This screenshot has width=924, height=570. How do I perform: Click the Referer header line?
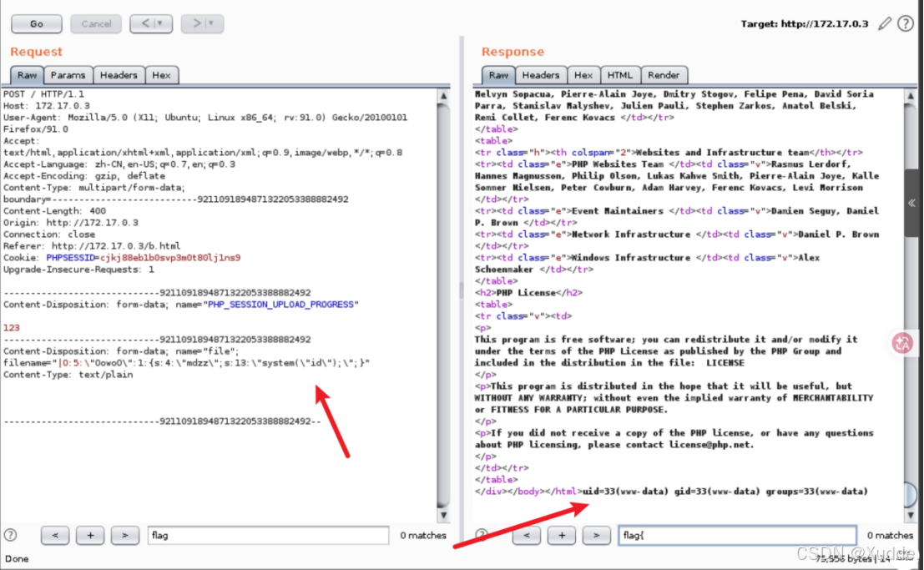pos(92,246)
